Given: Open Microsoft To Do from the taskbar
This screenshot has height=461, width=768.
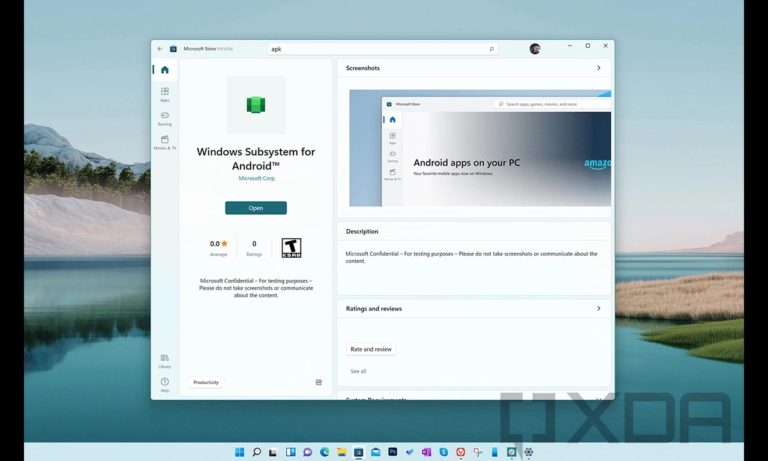Looking at the screenshot, I should (x=409, y=452).
